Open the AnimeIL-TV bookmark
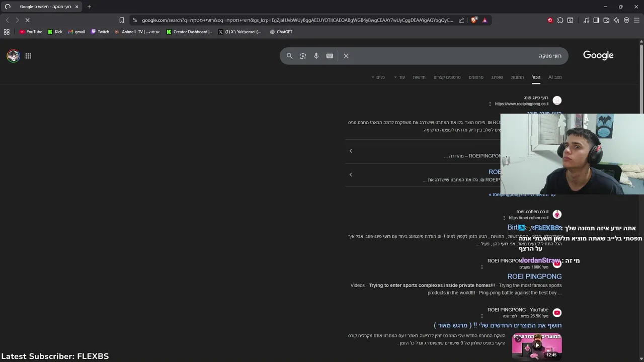This screenshot has width=644, height=362. click(x=137, y=32)
